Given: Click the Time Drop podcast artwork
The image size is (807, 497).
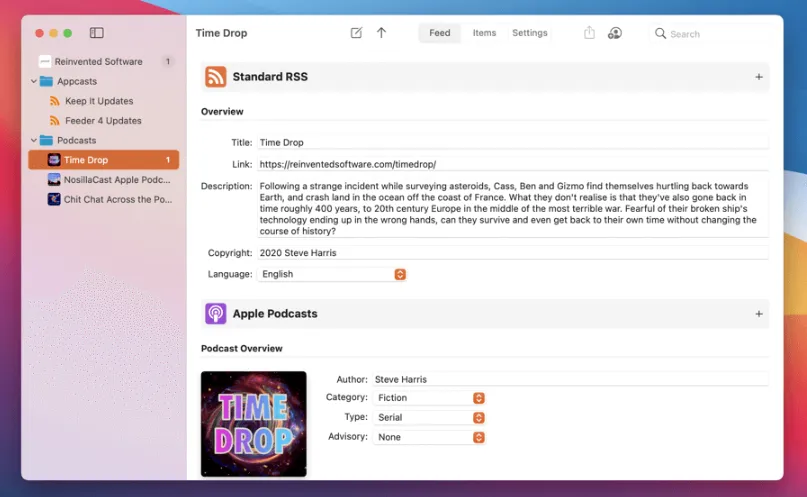Looking at the screenshot, I should click(254, 424).
